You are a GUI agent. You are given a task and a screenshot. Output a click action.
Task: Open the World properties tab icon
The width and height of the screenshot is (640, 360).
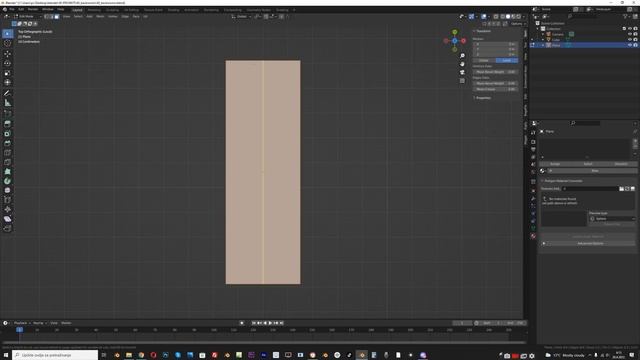pos(533,171)
